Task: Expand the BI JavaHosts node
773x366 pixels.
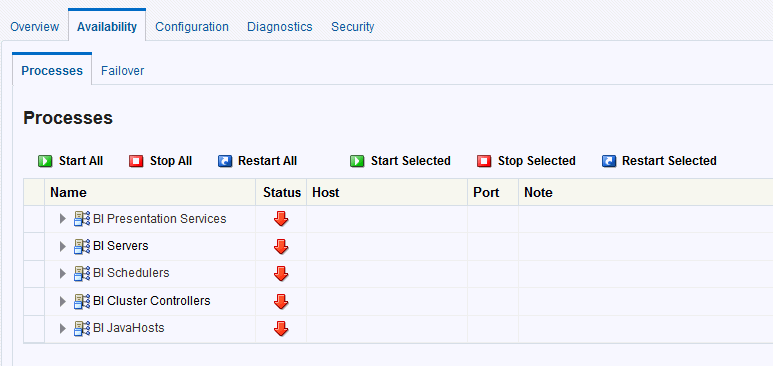Action: [x=62, y=328]
